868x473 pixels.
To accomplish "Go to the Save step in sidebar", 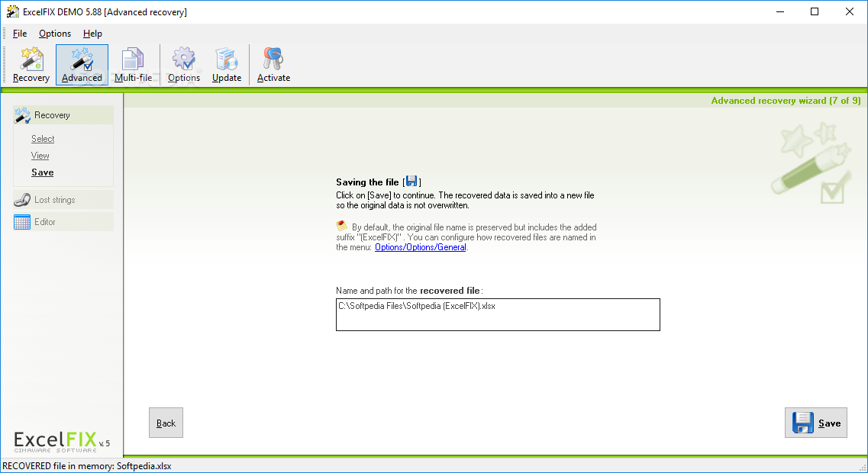I will click(x=42, y=172).
